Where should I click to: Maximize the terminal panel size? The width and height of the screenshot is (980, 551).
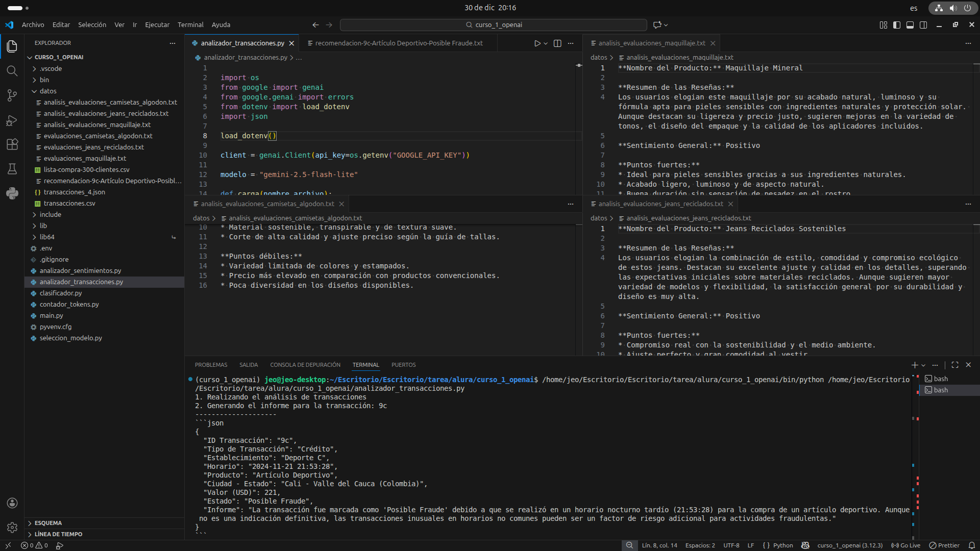click(x=955, y=365)
